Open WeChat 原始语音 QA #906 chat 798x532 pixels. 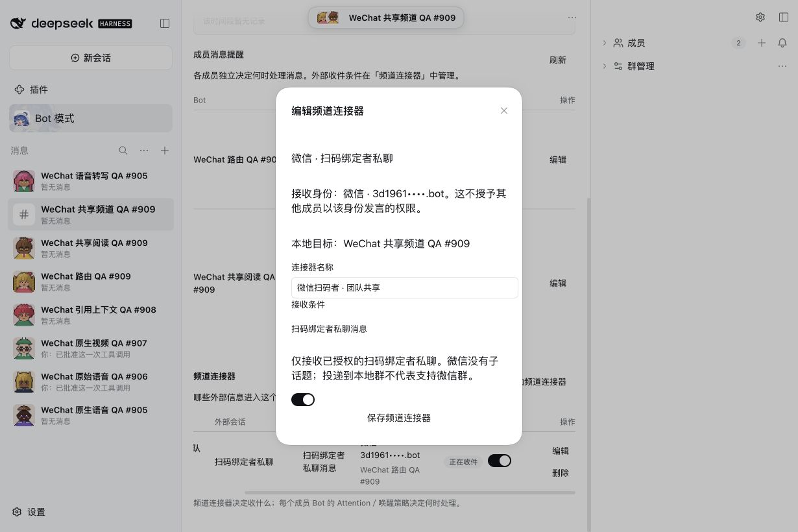(x=91, y=381)
